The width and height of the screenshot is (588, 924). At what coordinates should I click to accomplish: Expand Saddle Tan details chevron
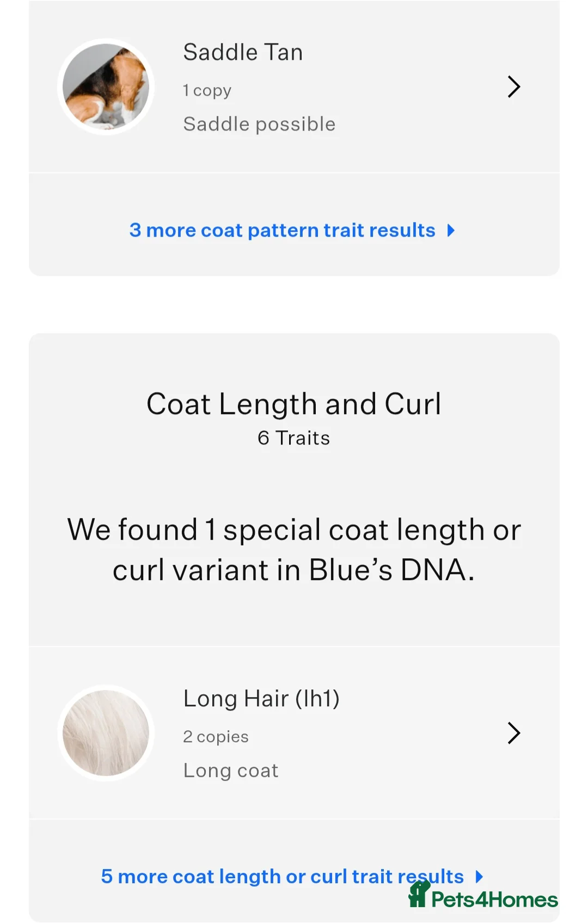click(513, 87)
